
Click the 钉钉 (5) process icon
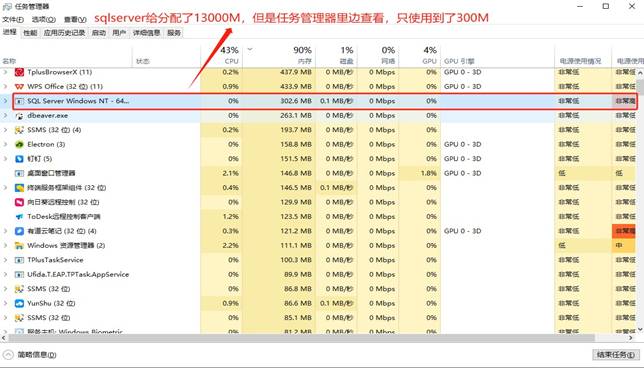point(19,159)
